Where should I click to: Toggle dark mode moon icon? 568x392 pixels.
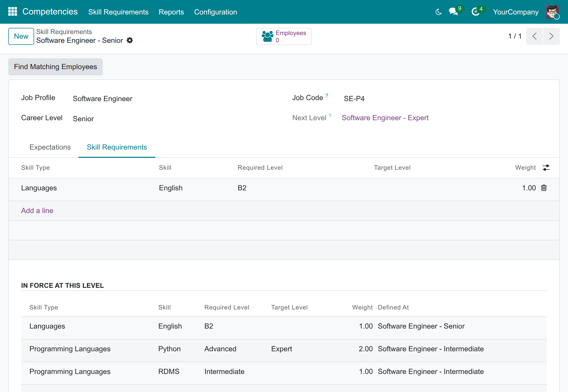(438, 12)
